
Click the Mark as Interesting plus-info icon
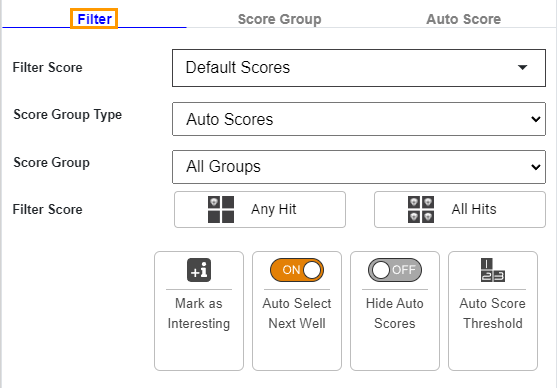pyautogui.click(x=199, y=270)
